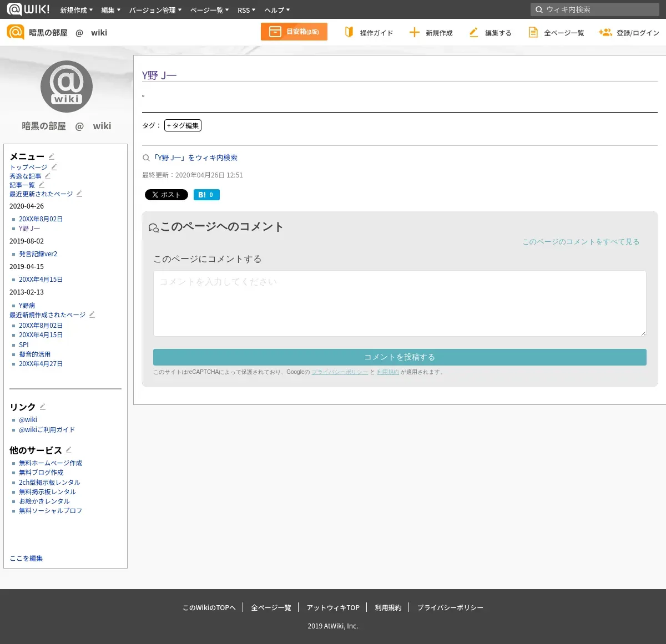This screenshot has height=644, width=666.
Task: Open the 新規作成 dropdown menu in top bar
Action: click(77, 10)
